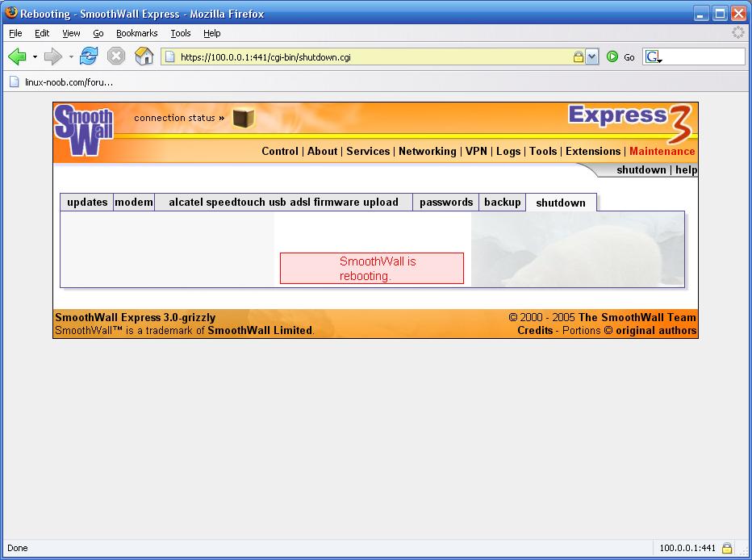
Task: Open the Extensions section link
Action: 593,151
